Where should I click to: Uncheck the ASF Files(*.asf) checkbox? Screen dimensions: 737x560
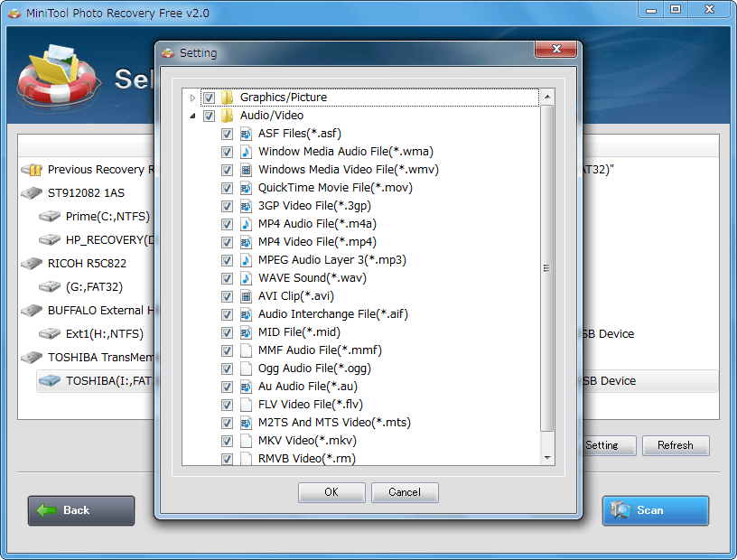[227, 134]
